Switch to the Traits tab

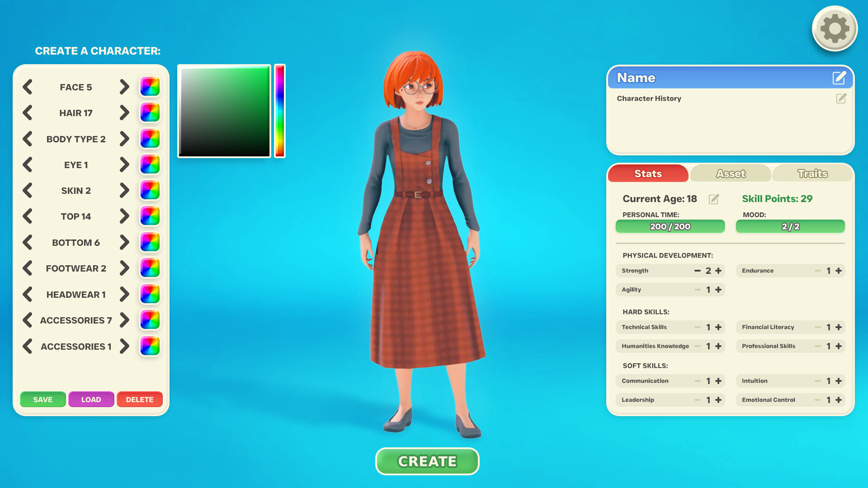812,174
